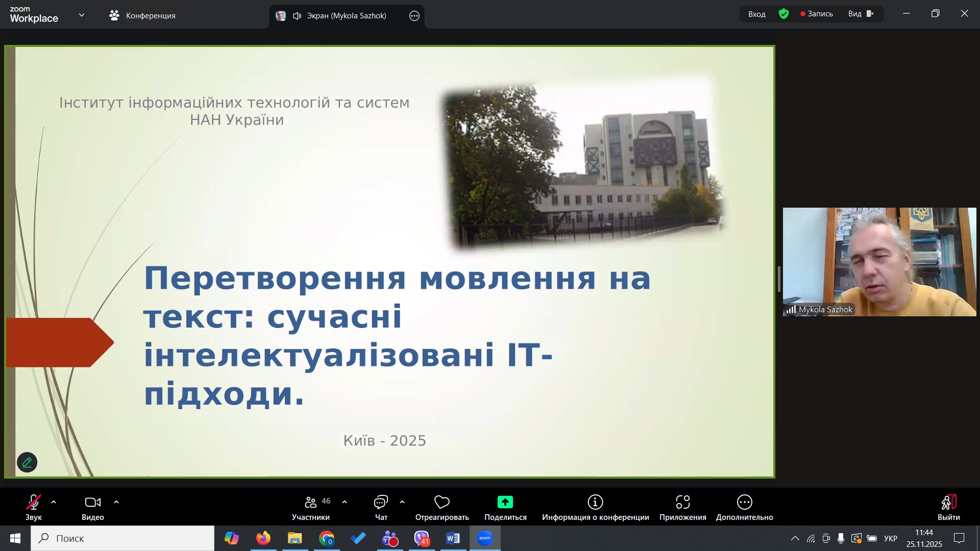Click Mykola Sazhok's video thumbnail
Viewport: 980px width, 551px height.
pos(879,262)
